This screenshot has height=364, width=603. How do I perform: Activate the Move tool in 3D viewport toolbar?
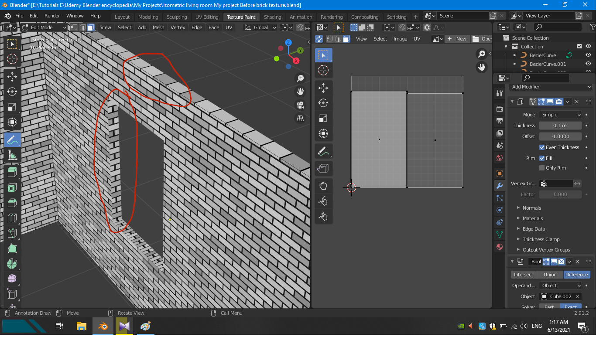[12, 77]
